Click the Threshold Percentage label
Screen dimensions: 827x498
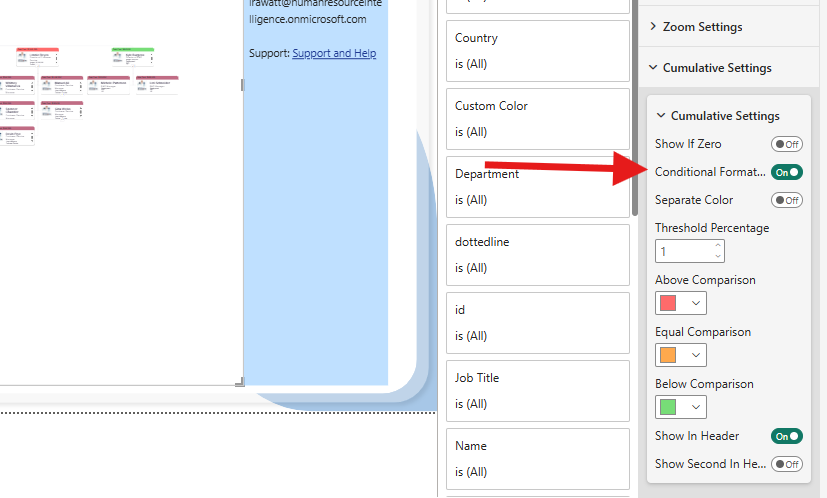[x=712, y=228]
